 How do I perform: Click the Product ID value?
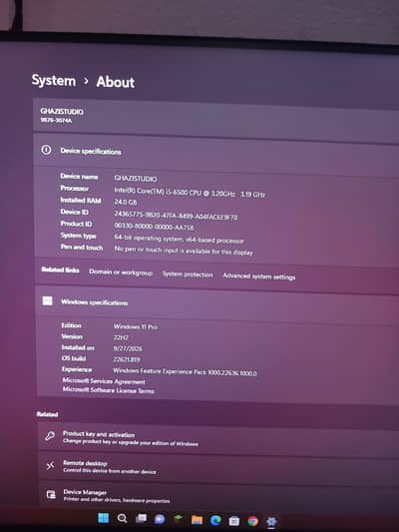click(154, 227)
